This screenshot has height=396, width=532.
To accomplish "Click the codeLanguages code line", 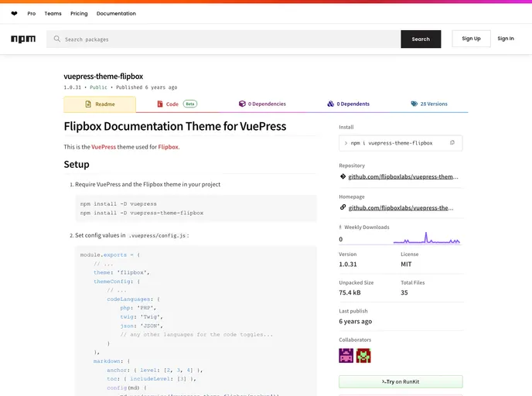I will 133,299.
